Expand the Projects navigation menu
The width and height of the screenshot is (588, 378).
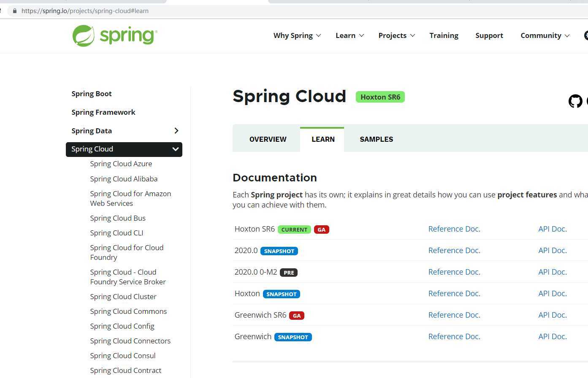pos(397,35)
